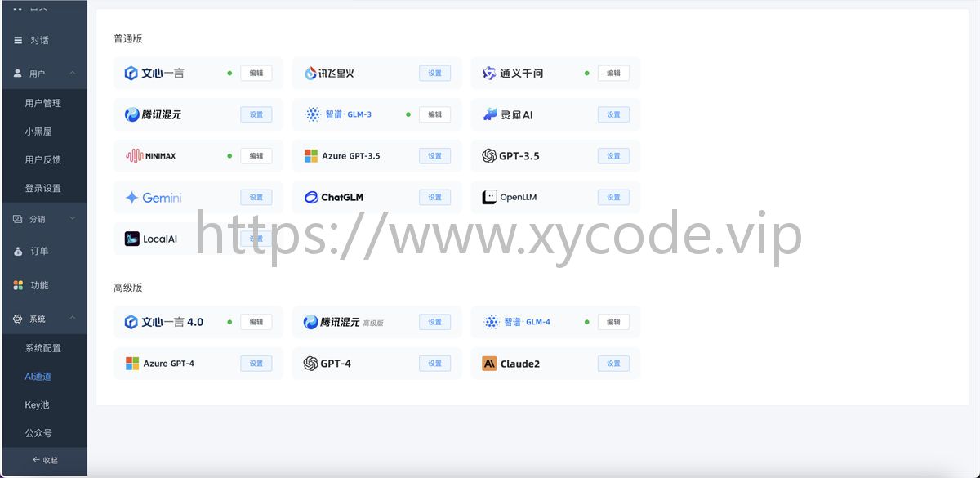Click the GPT-3.5 OpenAI logo
Image resolution: width=980 pixels, height=478 pixels.
(489, 156)
